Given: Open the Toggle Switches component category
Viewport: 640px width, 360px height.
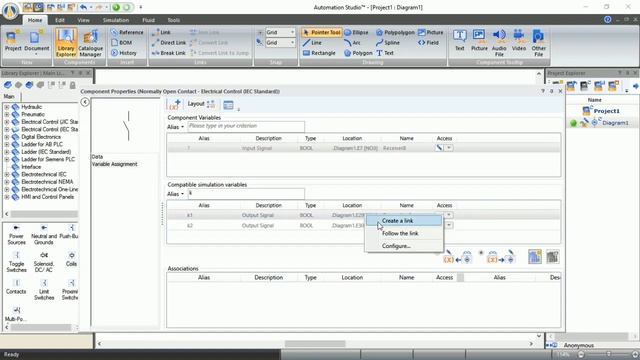Looking at the screenshot, I should tap(16, 262).
